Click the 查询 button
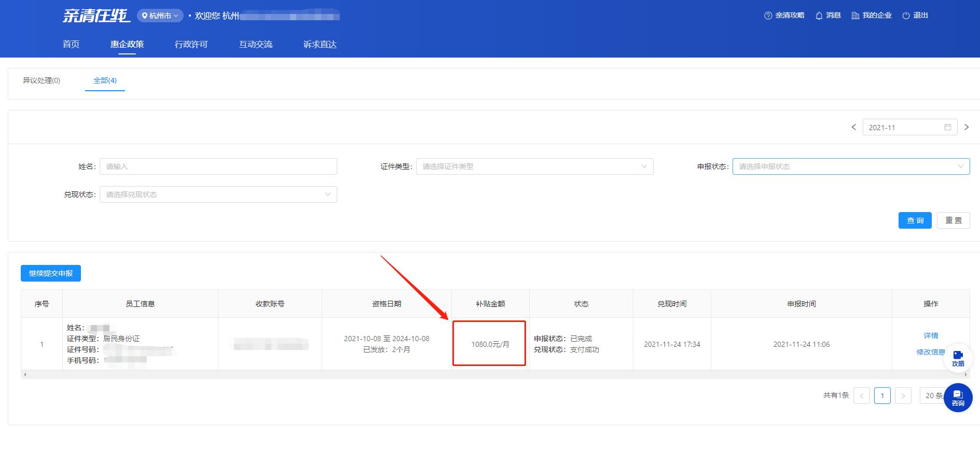This screenshot has height=449, width=980. tap(915, 220)
